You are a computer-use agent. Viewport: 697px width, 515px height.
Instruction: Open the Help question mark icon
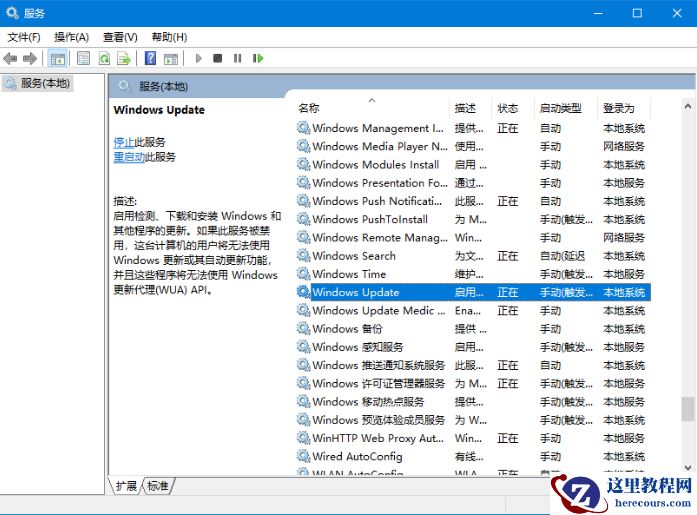click(x=151, y=58)
